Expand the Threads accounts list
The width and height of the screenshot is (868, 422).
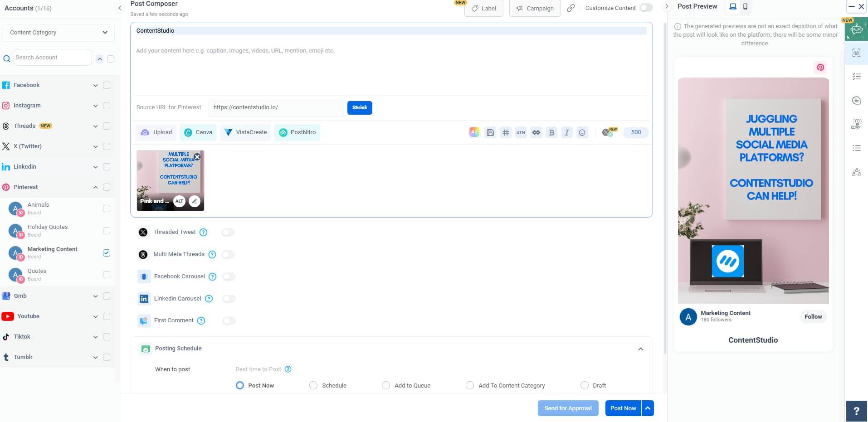(96, 126)
